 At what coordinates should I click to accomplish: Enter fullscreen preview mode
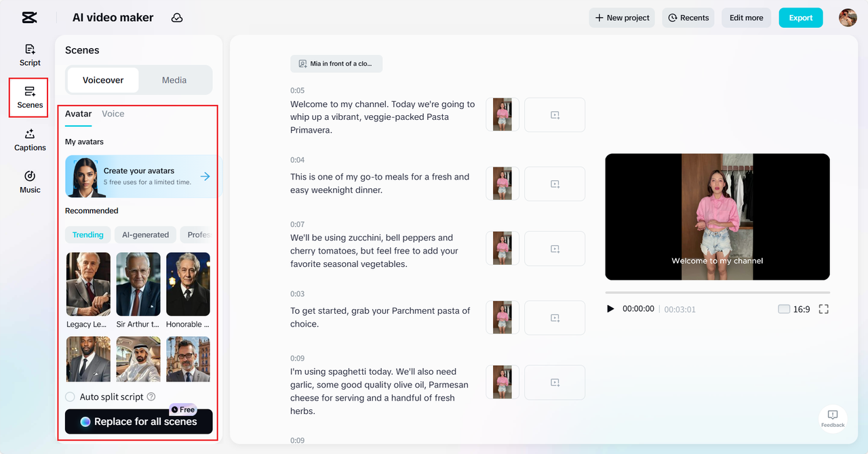(x=823, y=308)
